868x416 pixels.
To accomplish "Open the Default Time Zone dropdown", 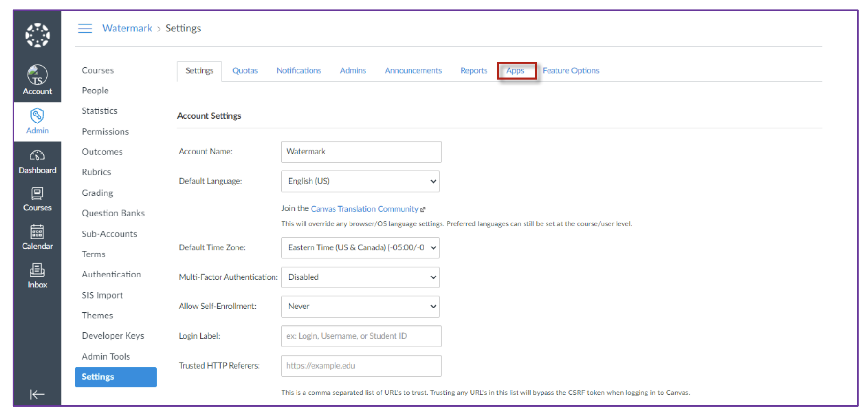I will (x=360, y=247).
